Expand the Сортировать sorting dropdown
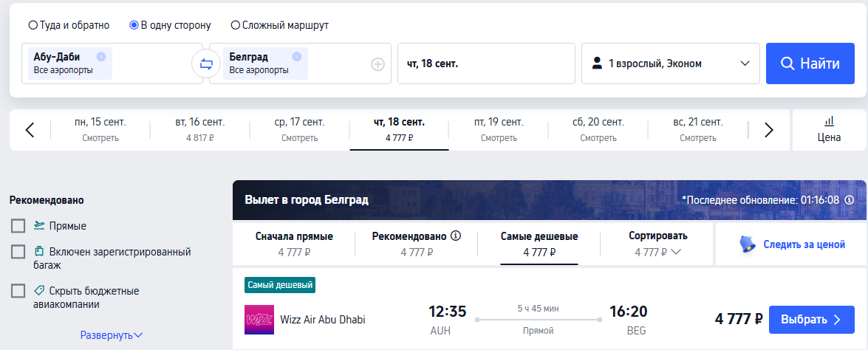Viewport: 868px width, 350px height. [x=657, y=244]
